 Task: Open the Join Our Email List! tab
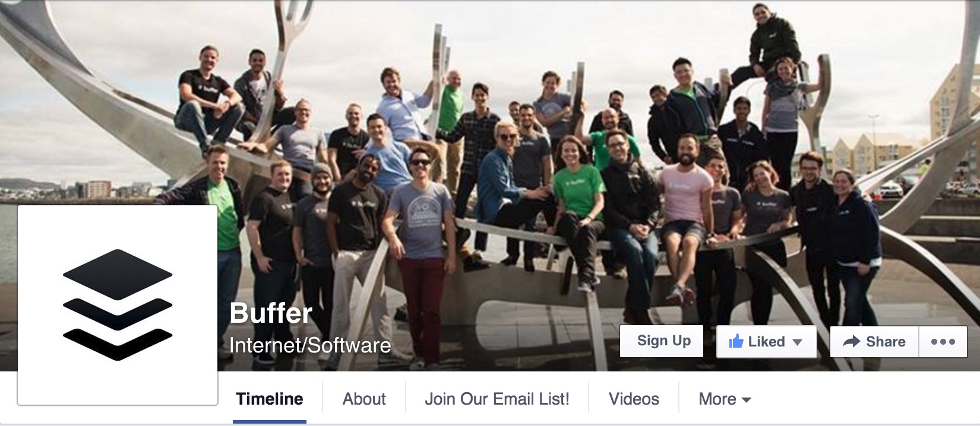497,399
